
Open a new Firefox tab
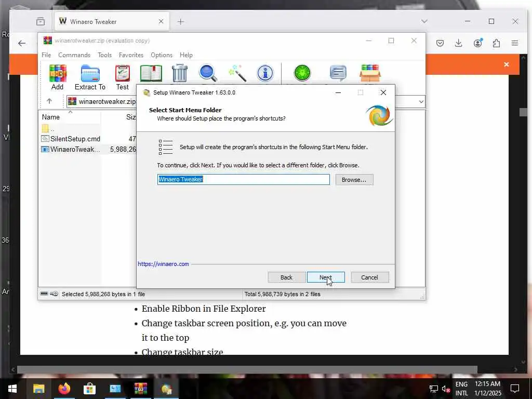180,22
